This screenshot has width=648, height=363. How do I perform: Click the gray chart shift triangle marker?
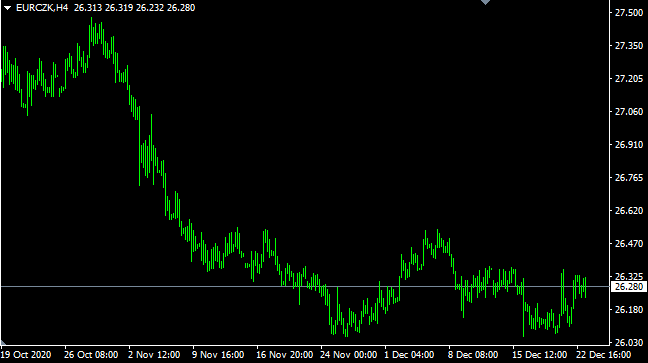coord(485,2)
